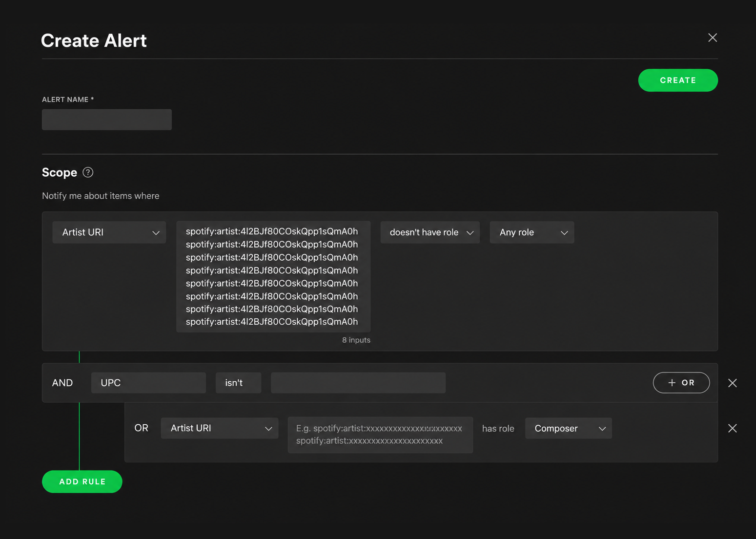Click the empty UPC value field
Viewport: 756px width, 539px height.
[358, 383]
